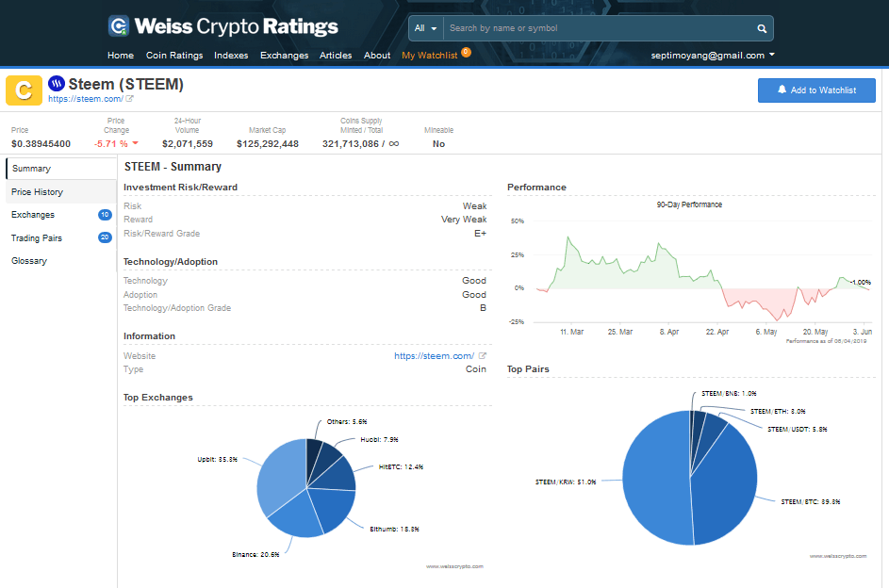Open Articles menu item
889x588 pixels.
(336, 55)
